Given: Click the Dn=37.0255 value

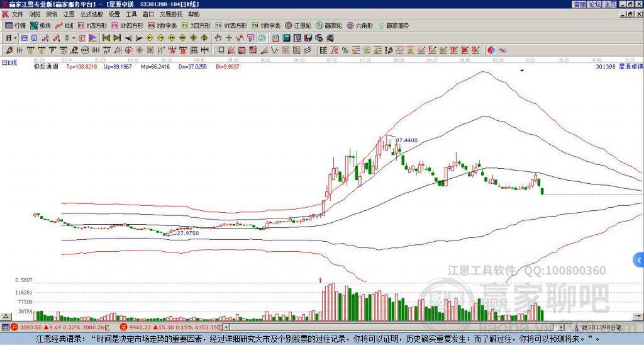Looking at the screenshot, I should (x=192, y=67).
